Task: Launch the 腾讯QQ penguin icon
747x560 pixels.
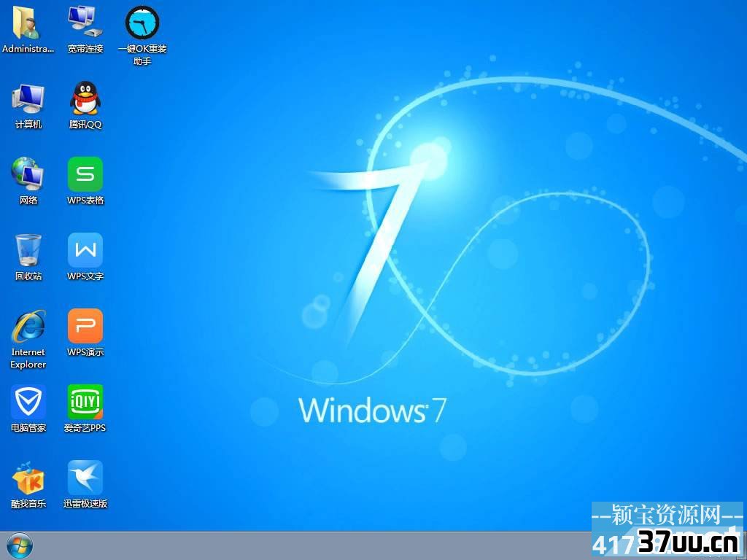Action: [x=85, y=98]
